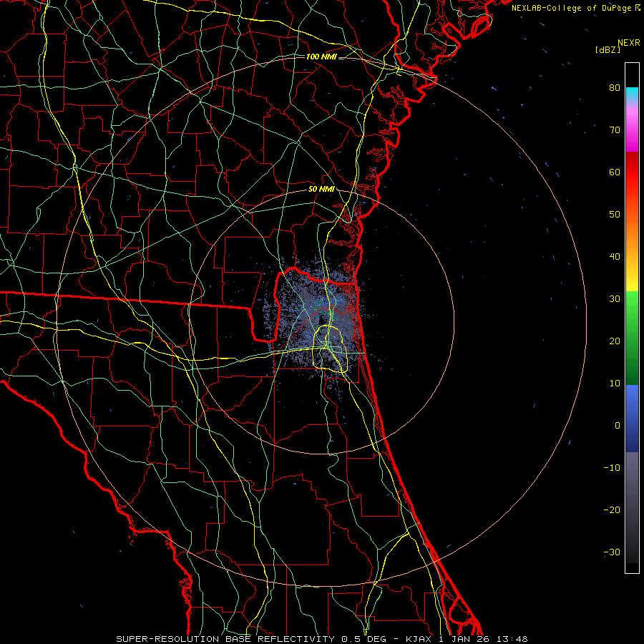Click the NEXR label above the scale
Image resolution: width=644 pixels, height=644 pixels.
628,43
